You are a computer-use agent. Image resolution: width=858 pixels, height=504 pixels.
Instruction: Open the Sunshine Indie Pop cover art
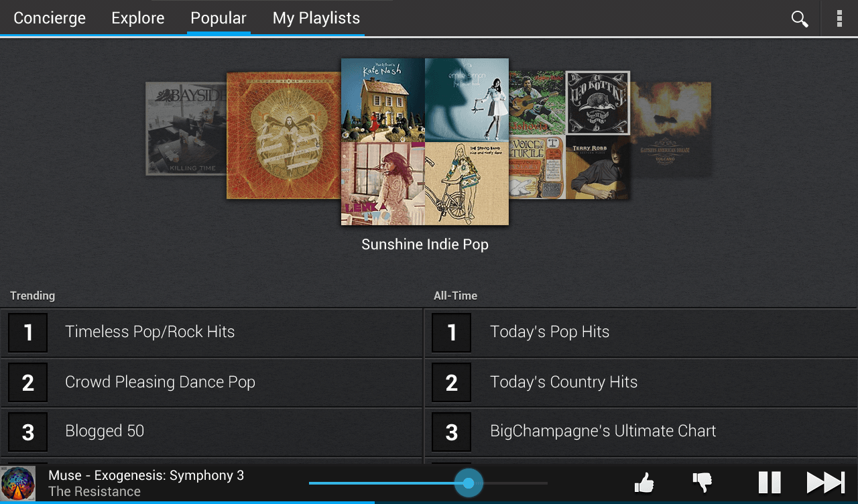pos(425,141)
